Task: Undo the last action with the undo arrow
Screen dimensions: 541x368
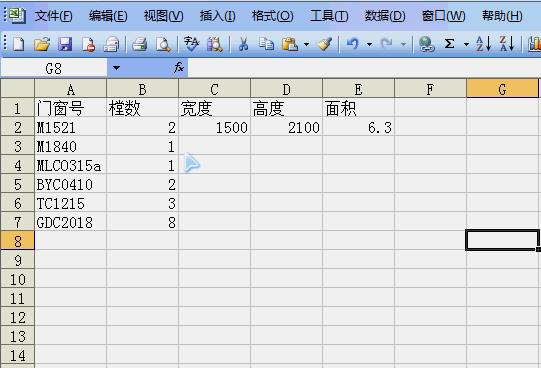Action: coord(353,44)
